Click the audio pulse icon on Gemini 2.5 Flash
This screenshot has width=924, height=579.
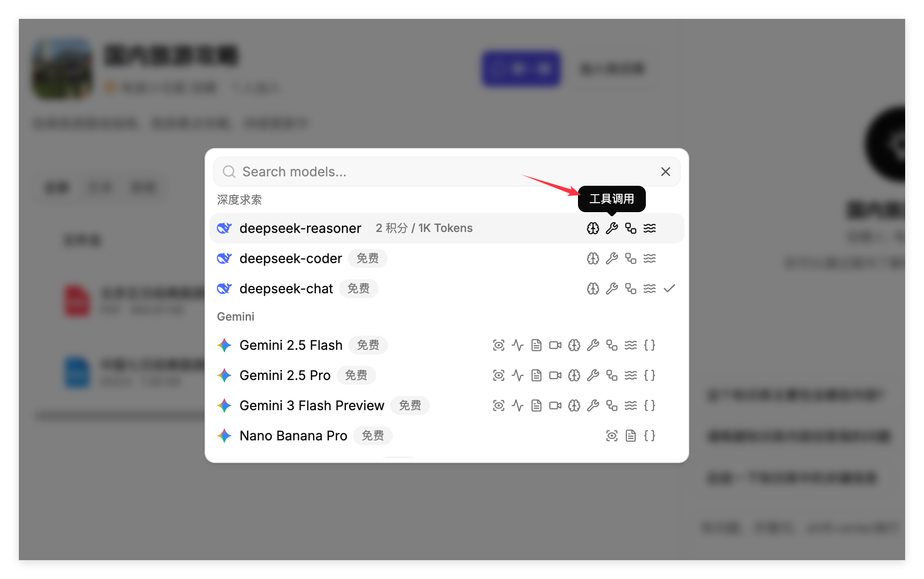tap(518, 345)
